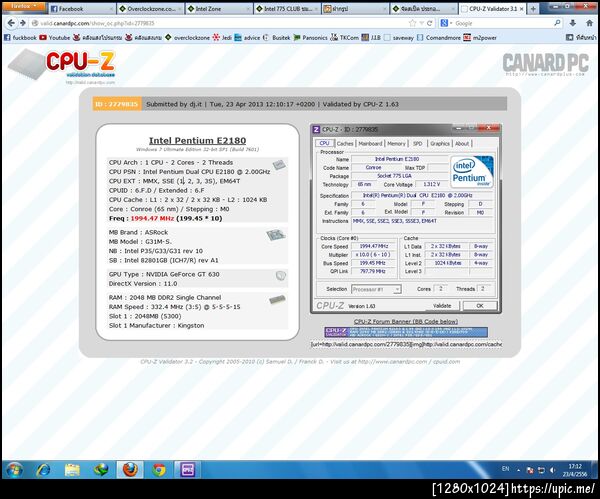Screen dimensions: 600x499
Task: Reload the page with the refresh icon
Action: click(430, 23)
